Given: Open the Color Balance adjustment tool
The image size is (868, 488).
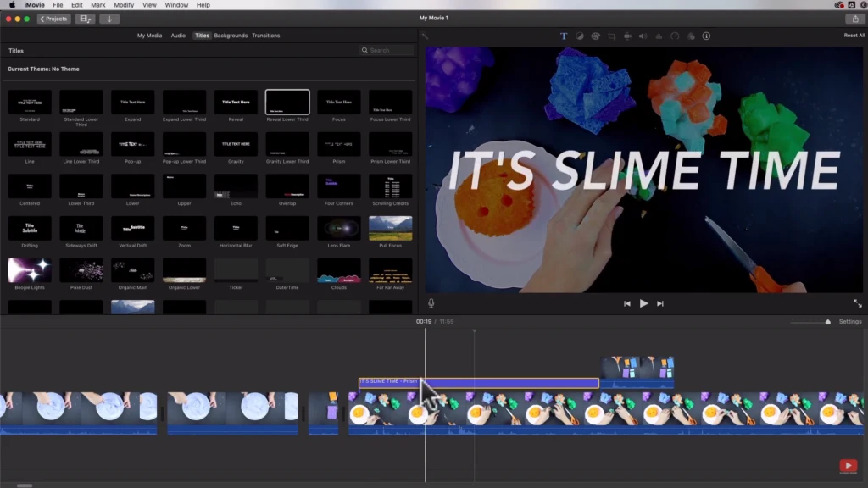Looking at the screenshot, I should 580,36.
